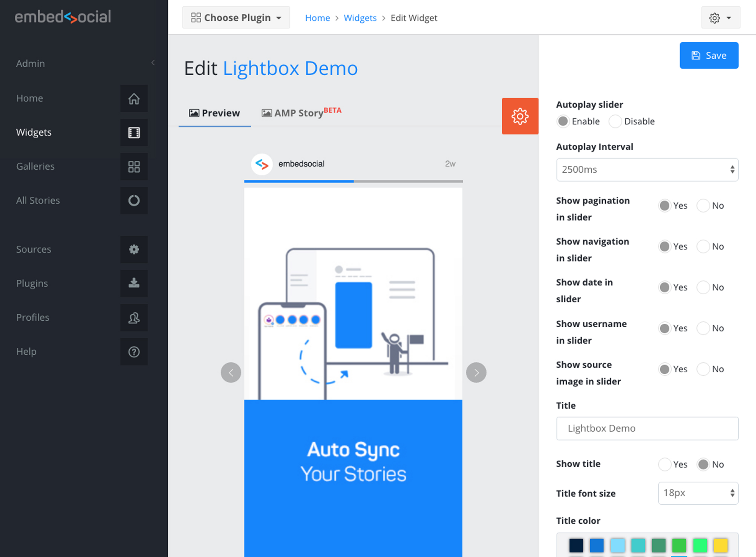Set Show title to No
The image size is (756, 557).
703,464
